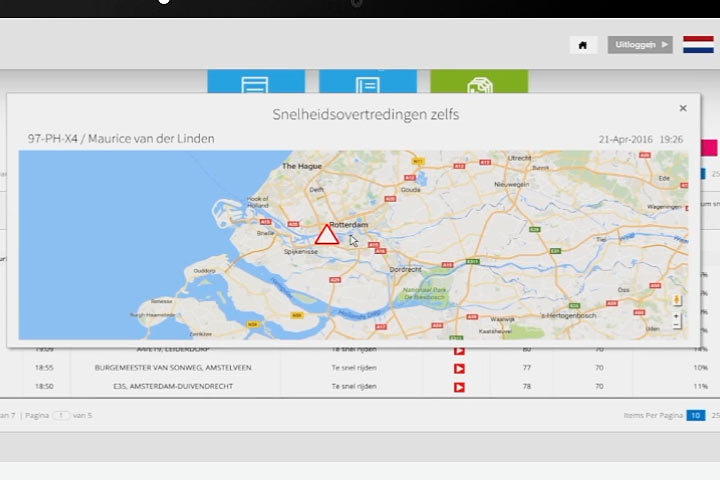Click the Rotterdam label on the map
Screen dimensions: 720x480
(x=351, y=225)
